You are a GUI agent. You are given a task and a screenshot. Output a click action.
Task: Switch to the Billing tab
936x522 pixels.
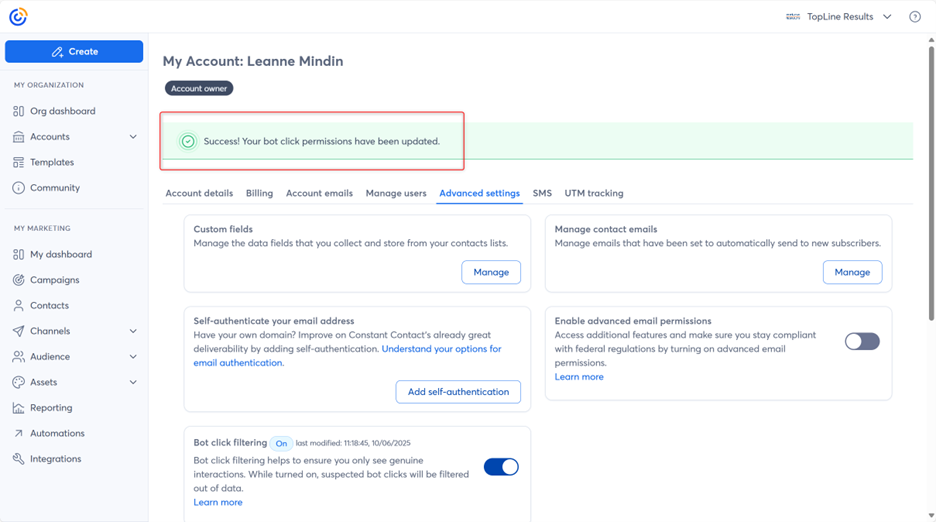259,193
